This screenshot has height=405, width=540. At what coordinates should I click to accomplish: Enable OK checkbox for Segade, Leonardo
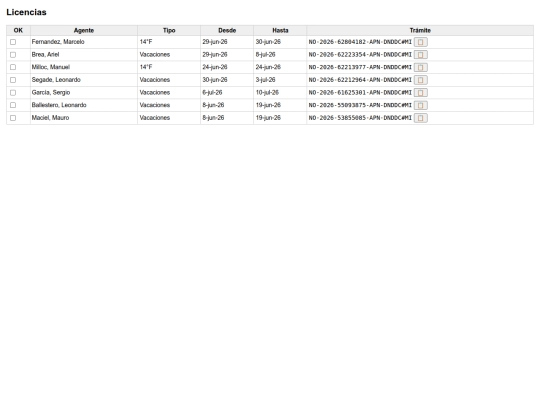(x=13, y=80)
